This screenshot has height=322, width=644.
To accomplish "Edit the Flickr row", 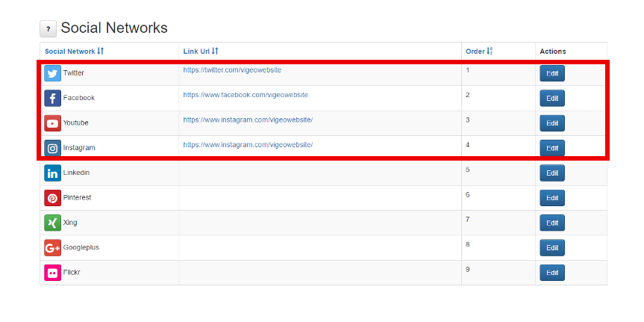I will click(x=552, y=273).
